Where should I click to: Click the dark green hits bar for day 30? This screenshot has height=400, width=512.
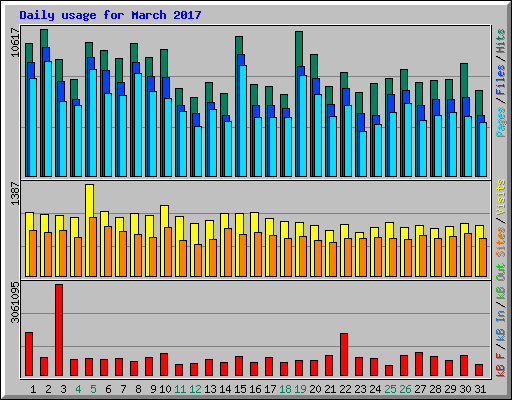(464, 80)
